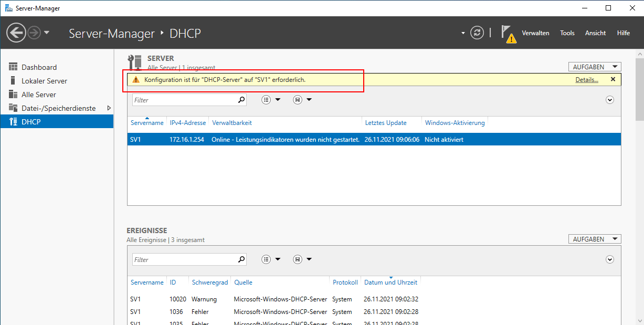Expand the Server filter section chevron
Image resolution: width=644 pixels, height=325 pixels.
(609, 100)
